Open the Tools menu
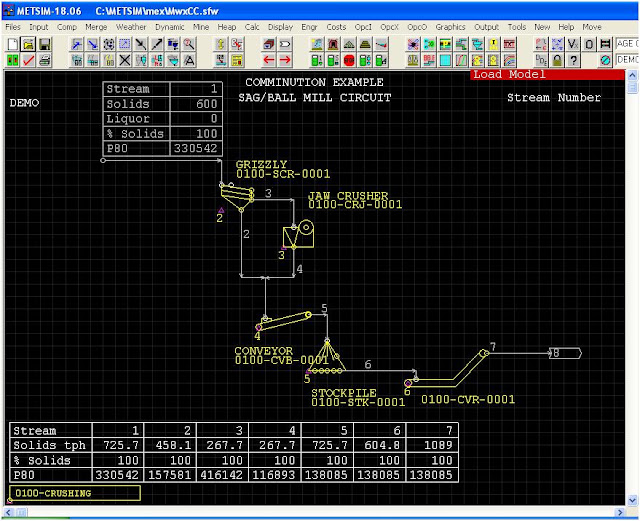 tap(517, 27)
